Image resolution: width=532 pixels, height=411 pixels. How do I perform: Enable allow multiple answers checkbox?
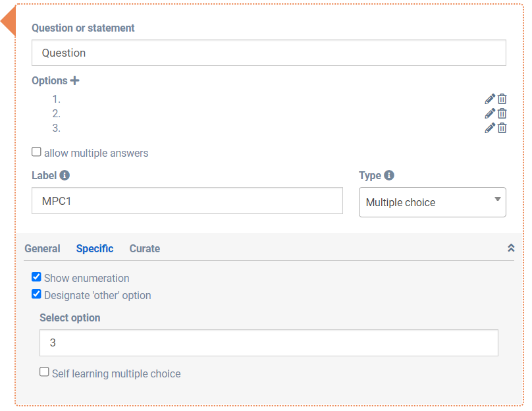pyautogui.click(x=37, y=152)
